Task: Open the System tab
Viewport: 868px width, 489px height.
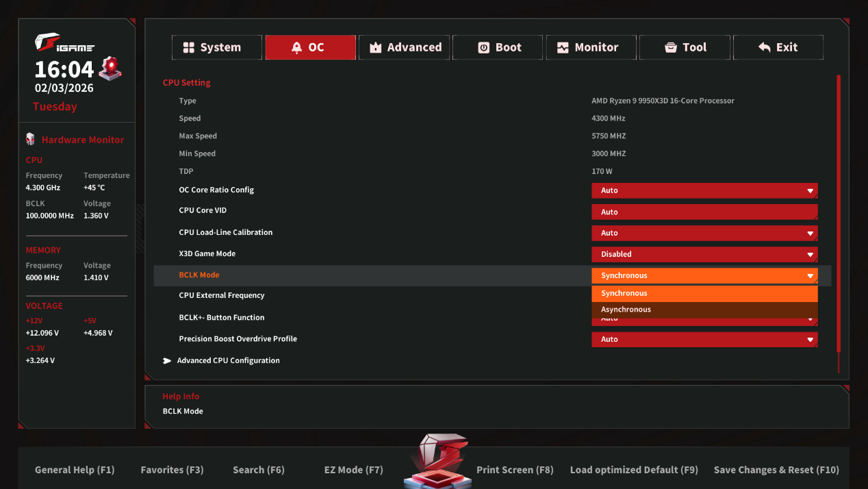Action: pyautogui.click(x=216, y=47)
